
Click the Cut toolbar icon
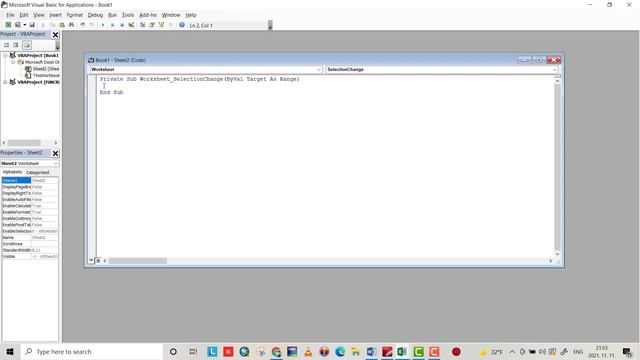[43, 25]
